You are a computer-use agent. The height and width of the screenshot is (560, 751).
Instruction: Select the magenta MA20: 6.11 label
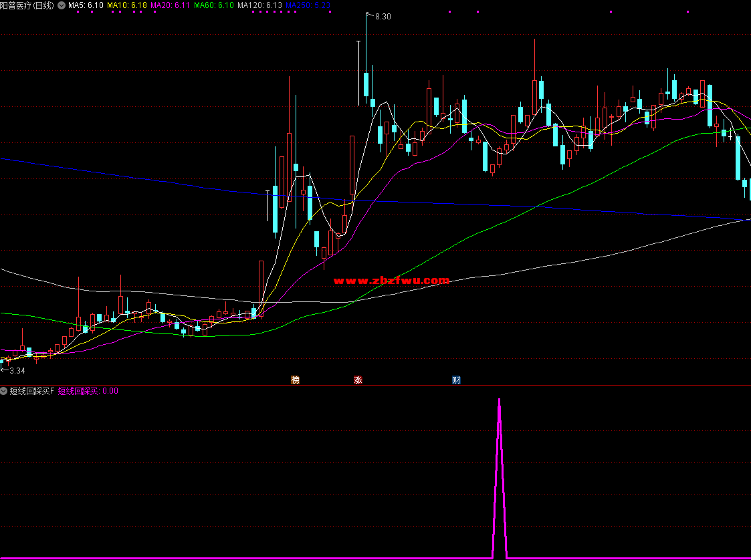pos(170,5)
